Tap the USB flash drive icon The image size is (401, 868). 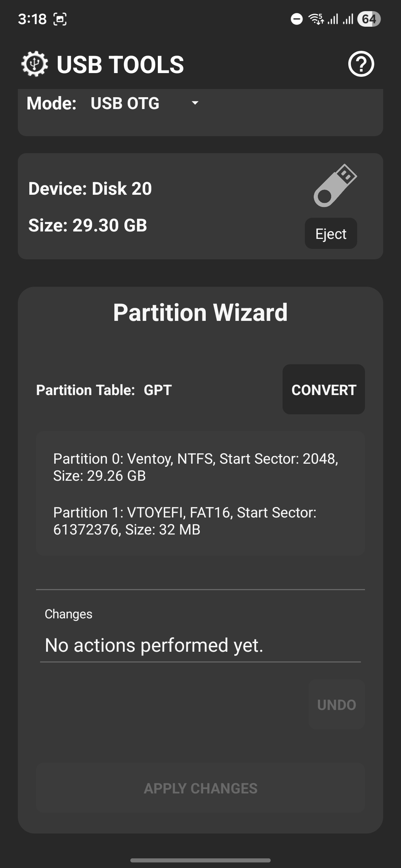[335, 185]
